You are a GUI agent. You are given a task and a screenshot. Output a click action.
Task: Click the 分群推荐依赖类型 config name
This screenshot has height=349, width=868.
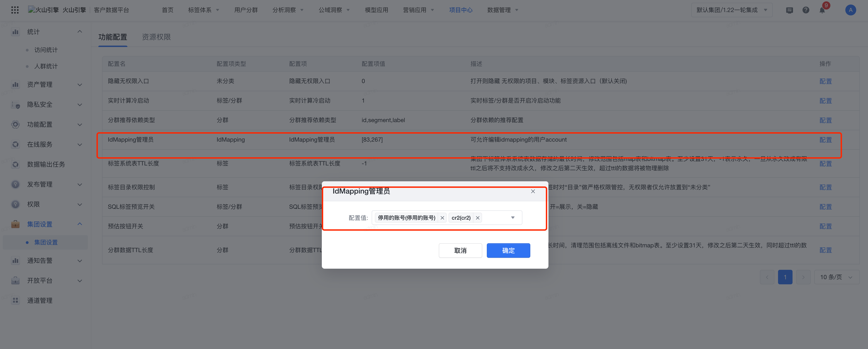point(131,120)
